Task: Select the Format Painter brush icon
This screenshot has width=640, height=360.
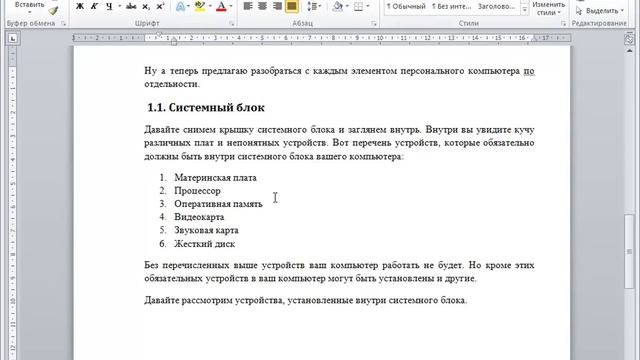Action: (53, 10)
